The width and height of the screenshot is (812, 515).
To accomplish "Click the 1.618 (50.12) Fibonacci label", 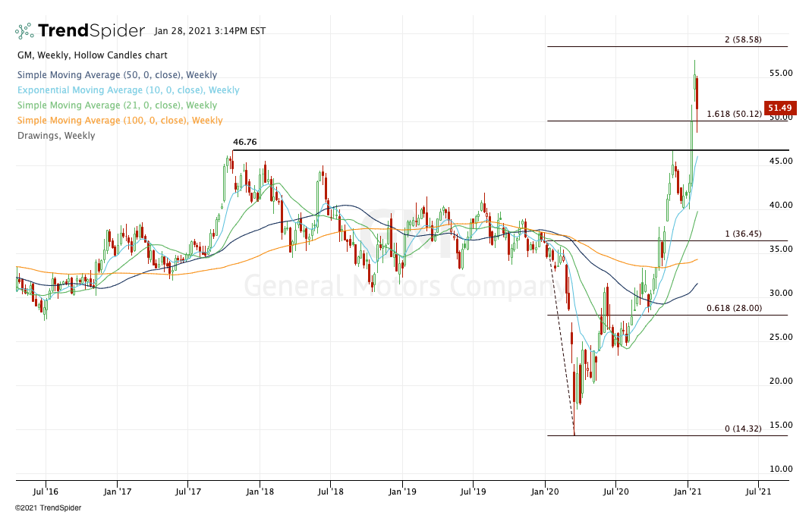I will tap(735, 114).
